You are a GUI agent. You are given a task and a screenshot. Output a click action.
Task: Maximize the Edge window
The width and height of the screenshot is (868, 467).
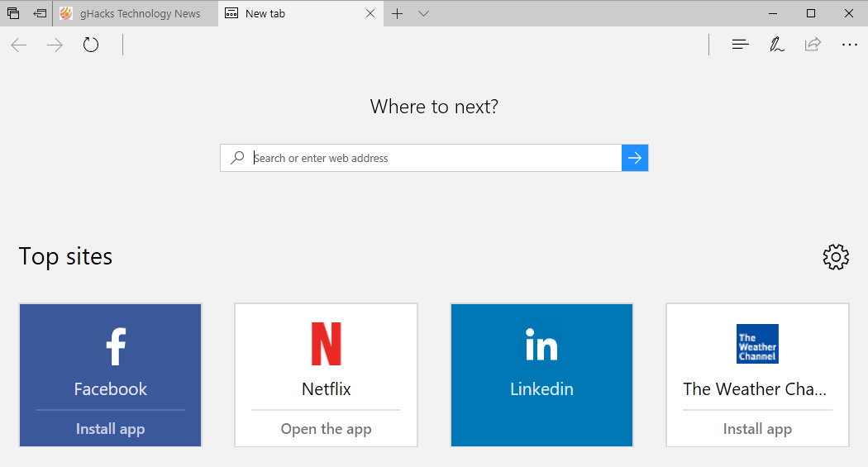click(x=811, y=13)
